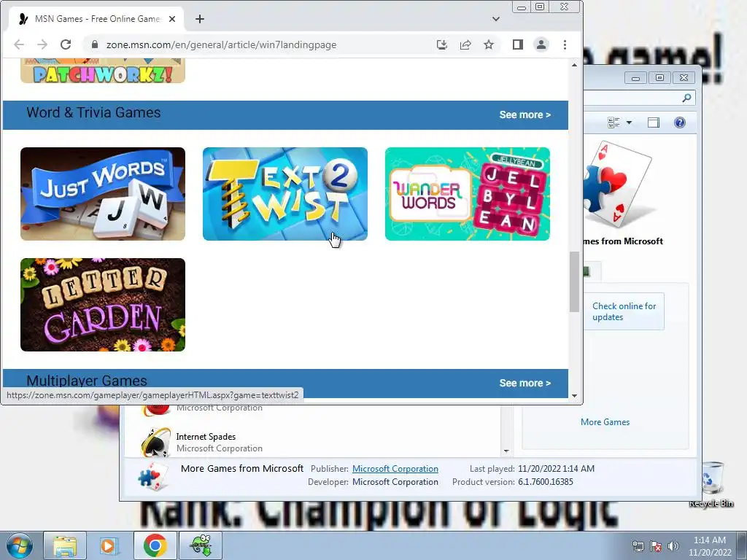
Task: Open the Letter Garden game
Action: 103,305
